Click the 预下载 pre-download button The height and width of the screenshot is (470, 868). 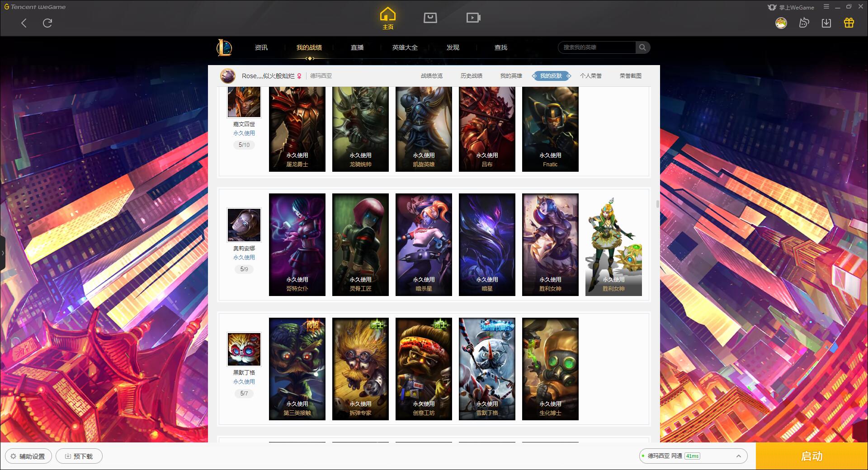click(x=79, y=456)
